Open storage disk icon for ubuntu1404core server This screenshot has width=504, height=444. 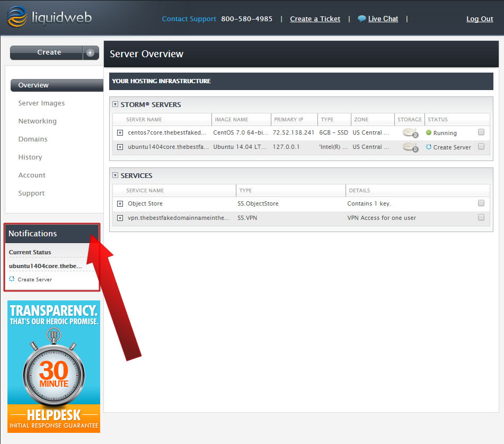coord(410,147)
